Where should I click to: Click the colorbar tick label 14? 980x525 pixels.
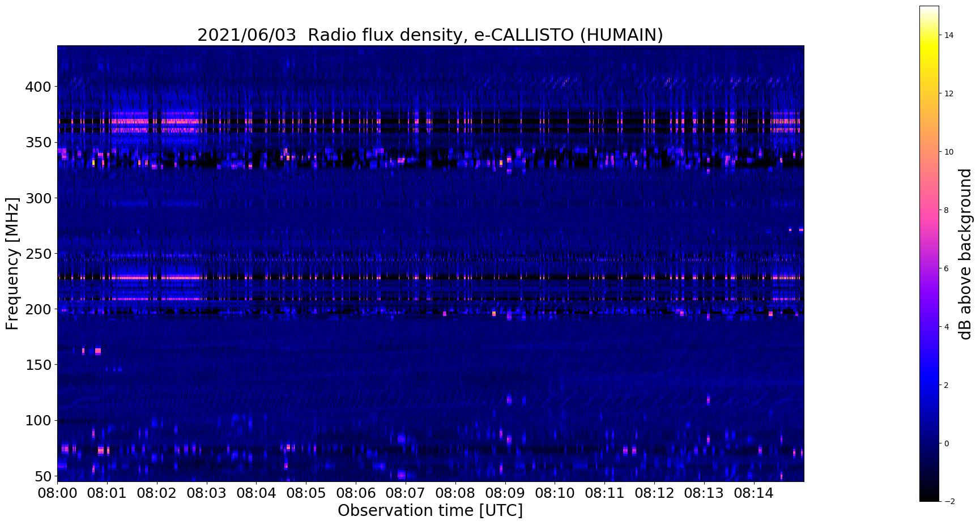click(x=949, y=35)
